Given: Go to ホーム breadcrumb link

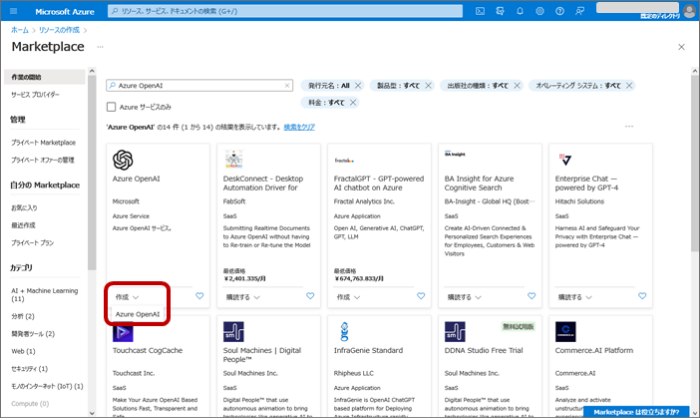Looking at the screenshot, I should tap(20, 30).
